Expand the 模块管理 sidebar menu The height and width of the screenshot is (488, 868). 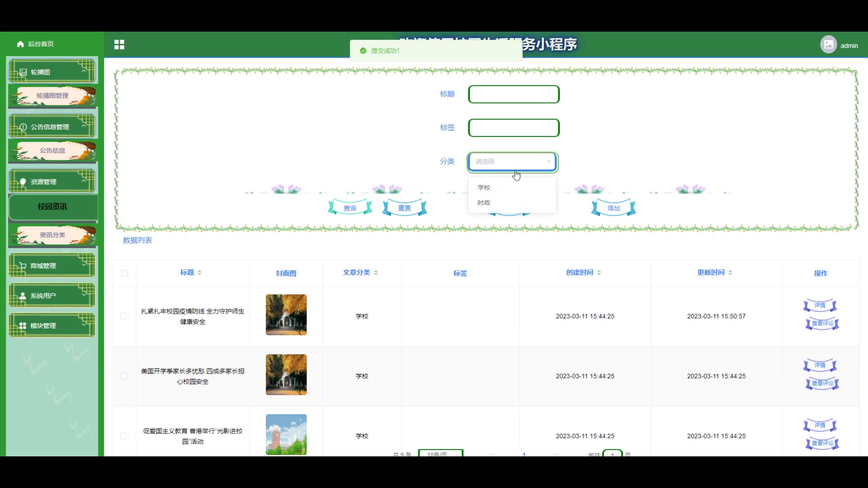52,325
